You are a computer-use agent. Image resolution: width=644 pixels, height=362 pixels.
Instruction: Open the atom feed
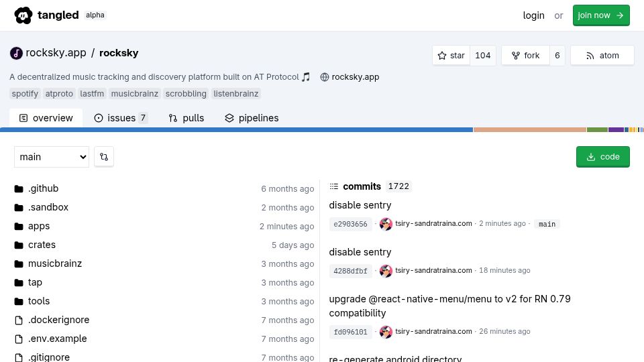(602, 56)
